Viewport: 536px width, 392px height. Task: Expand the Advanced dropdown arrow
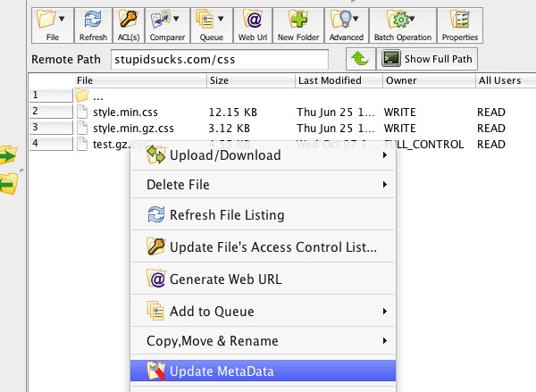pos(356,19)
